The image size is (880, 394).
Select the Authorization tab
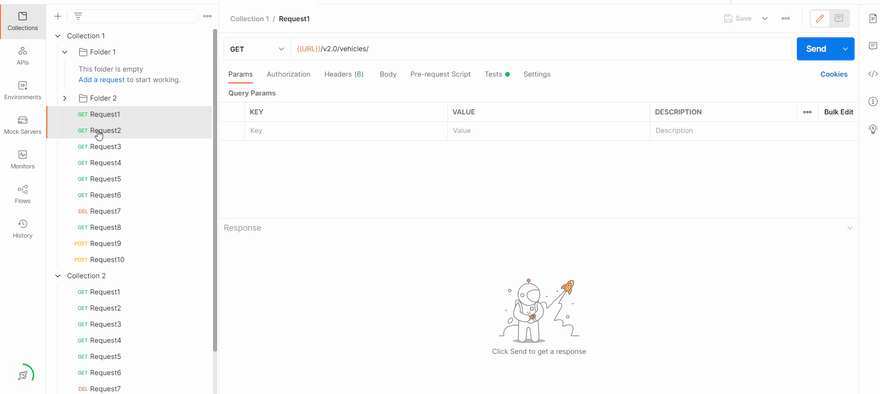tap(288, 74)
